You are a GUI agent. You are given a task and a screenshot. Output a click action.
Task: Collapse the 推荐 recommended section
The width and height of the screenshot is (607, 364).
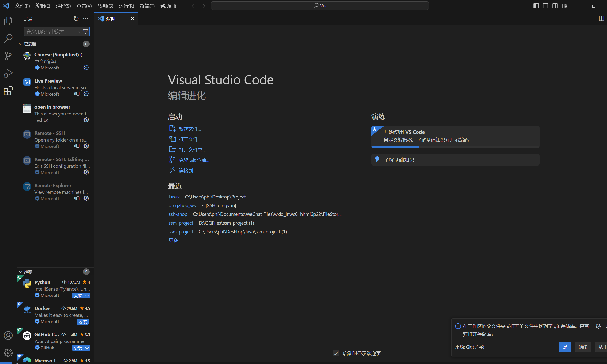pyautogui.click(x=21, y=272)
